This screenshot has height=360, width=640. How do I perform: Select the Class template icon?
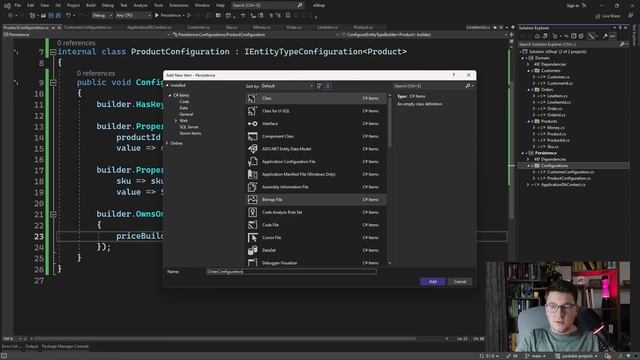(x=253, y=98)
